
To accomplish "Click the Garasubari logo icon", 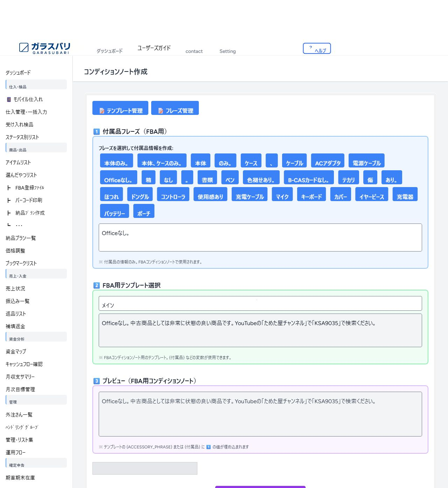I will 24,47.
